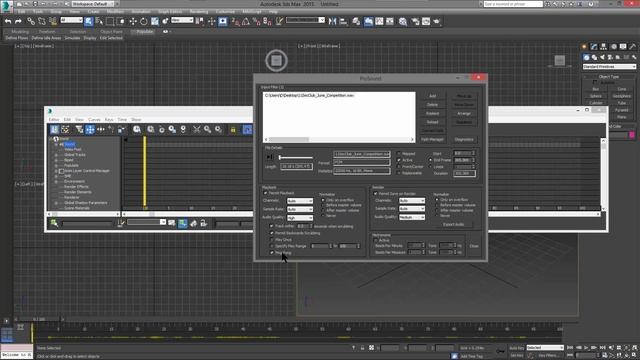Expand the Global Tracks node in Track View
Screen dimensions: 640x360
(56, 155)
